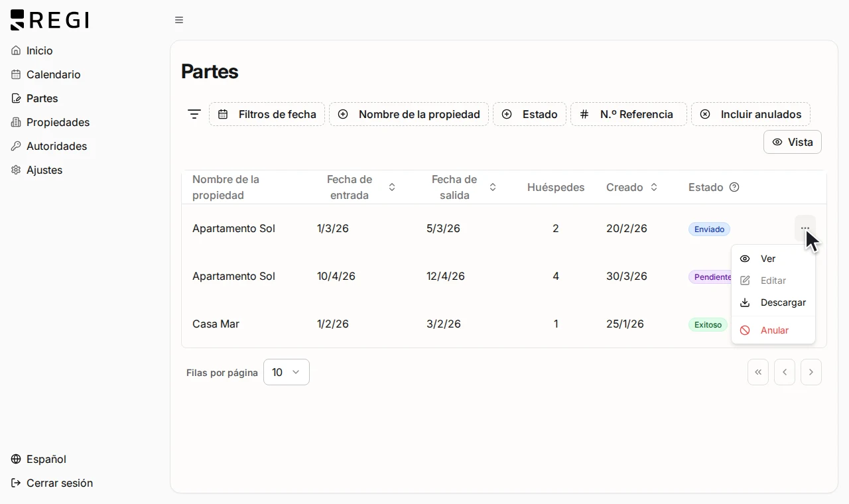Sort by Creado column arrows
849x504 pixels.
pyautogui.click(x=654, y=187)
